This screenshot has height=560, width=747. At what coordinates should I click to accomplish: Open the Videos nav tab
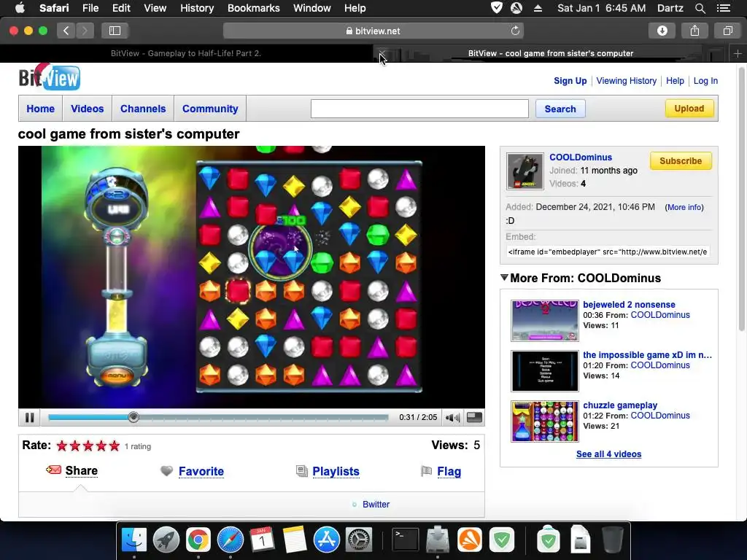click(x=88, y=109)
